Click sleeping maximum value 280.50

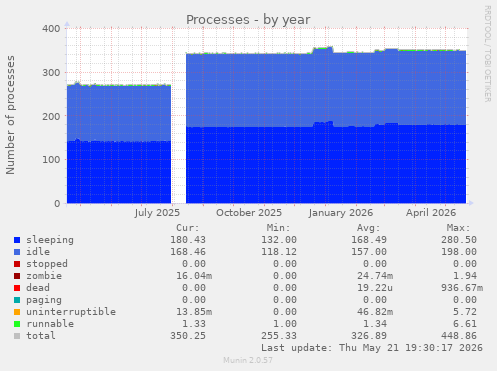tap(459, 240)
